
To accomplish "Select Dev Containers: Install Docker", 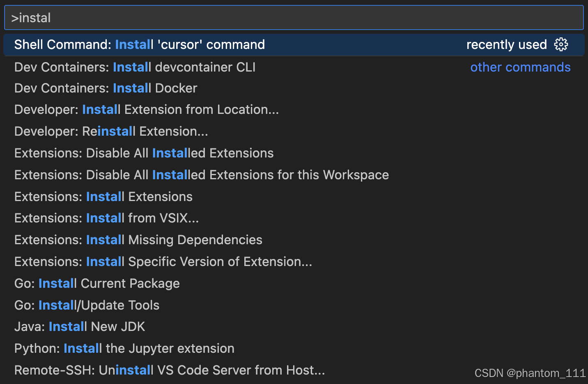I will [294, 88].
